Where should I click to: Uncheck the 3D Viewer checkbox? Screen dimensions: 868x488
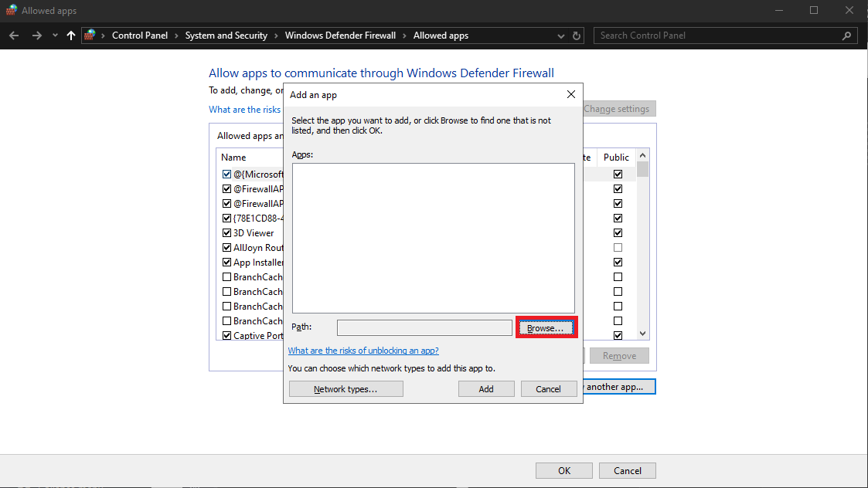pos(226,232)
